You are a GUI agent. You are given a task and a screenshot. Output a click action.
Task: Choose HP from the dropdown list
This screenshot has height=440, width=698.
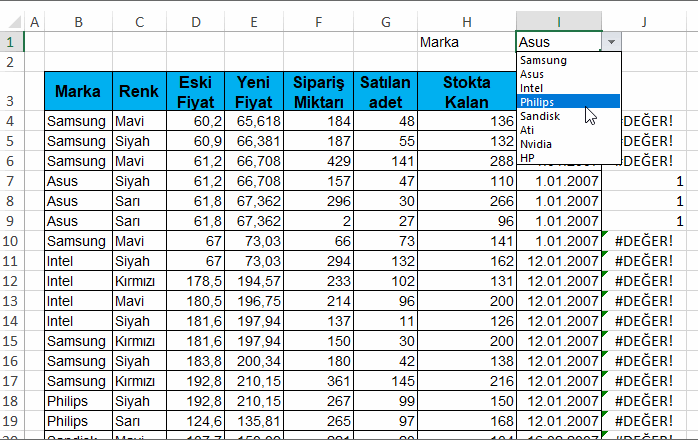click(568, 158)
